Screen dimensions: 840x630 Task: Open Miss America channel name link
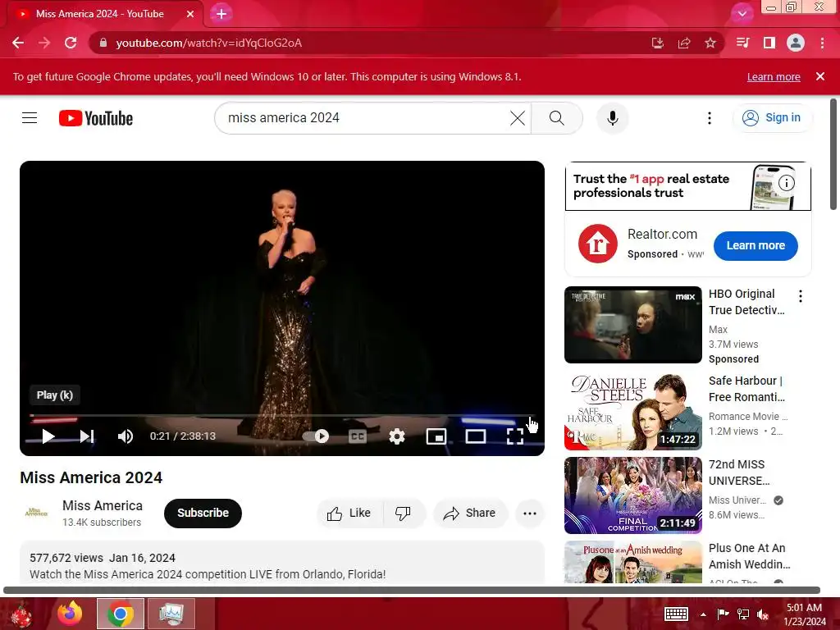pyautogui.click(x=103, y=505)
